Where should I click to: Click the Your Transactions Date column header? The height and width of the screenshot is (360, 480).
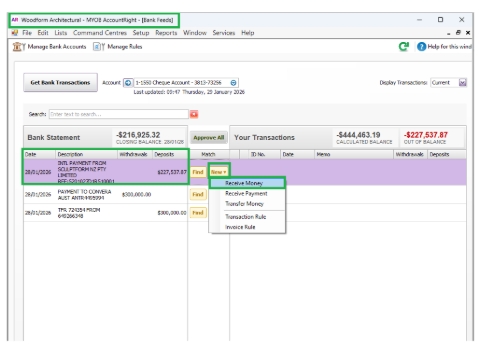297,154
